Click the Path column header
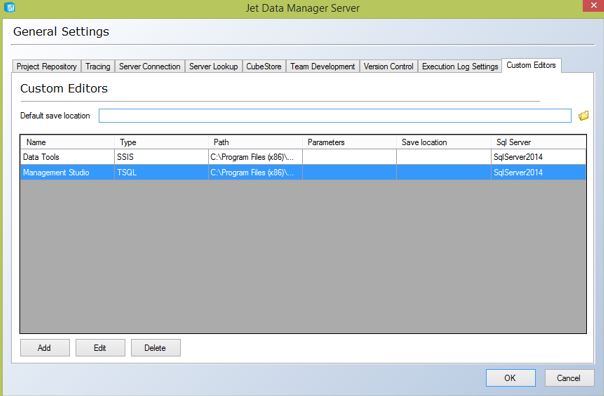This screenshot has width=604, height=396. (255, 142)
